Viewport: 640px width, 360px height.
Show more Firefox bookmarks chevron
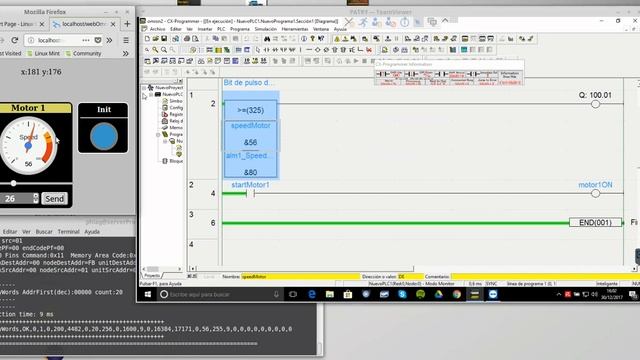(x=126, y=53)
